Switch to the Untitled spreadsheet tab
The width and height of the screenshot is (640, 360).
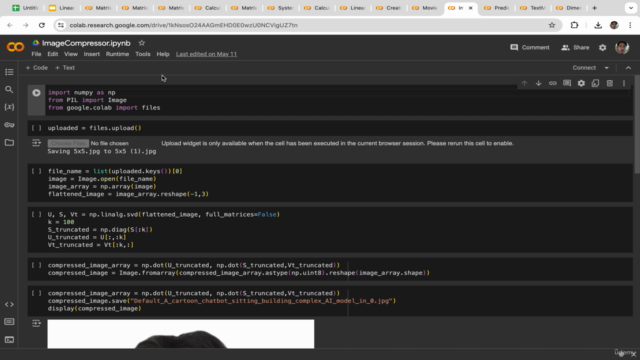pos(24,8)
